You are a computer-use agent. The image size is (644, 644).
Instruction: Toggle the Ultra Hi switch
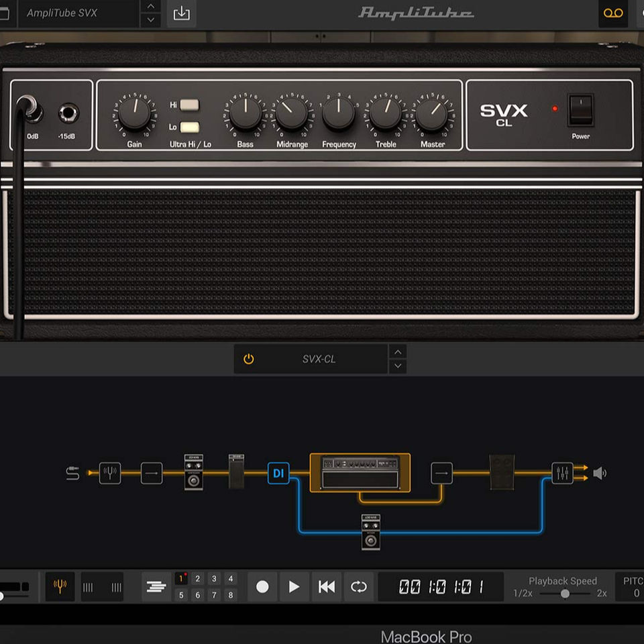point(189,105)
